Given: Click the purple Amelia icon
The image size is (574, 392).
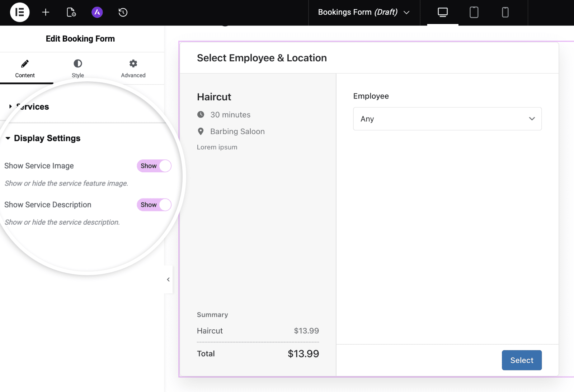Looking at the screenshot, I should pyautogui.click(x=97, y=12).
